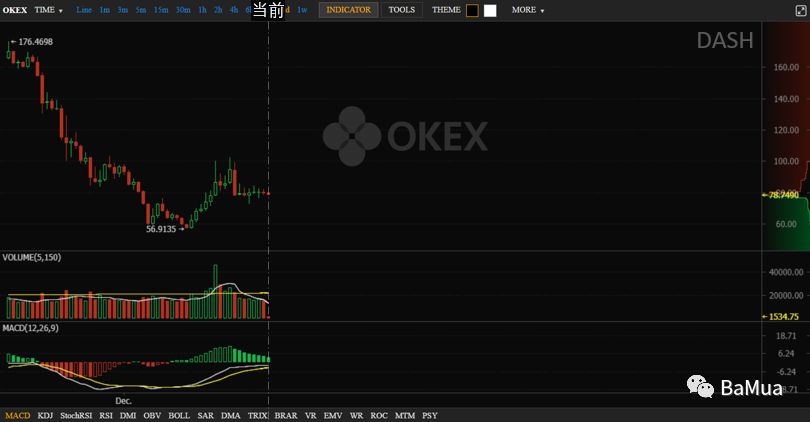This screenshot has height=422, width=810.
Task: Click the 100.00 price axis label
Action: (786, 161)
